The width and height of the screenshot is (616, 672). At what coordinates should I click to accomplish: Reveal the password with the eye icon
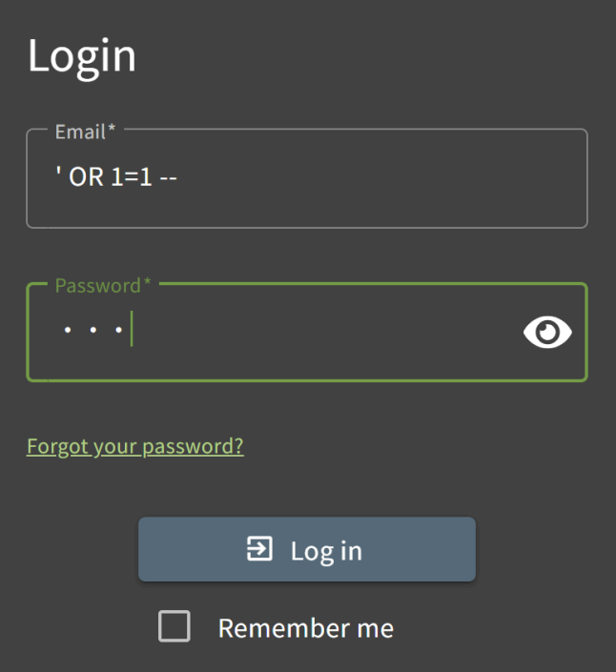pos(547,332)
